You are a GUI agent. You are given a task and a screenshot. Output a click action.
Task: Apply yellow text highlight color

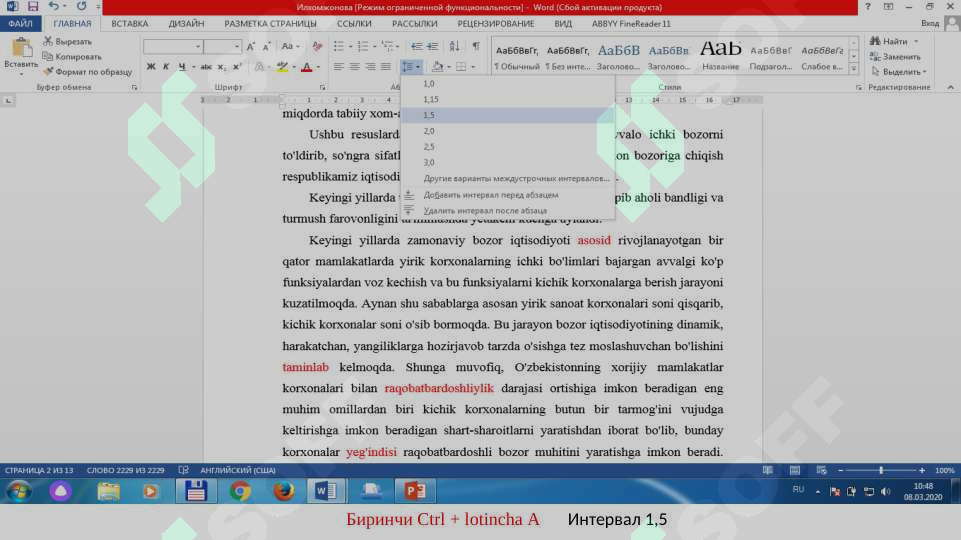pyautogui.click(x=282, y=66)
